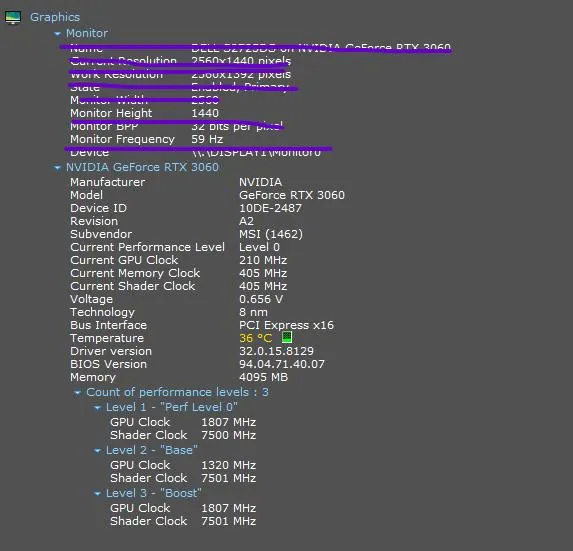Viewport: 573px width, 551px height.
Task: Click the 7500 MHz shader clock value
Action: click(229, 435)
